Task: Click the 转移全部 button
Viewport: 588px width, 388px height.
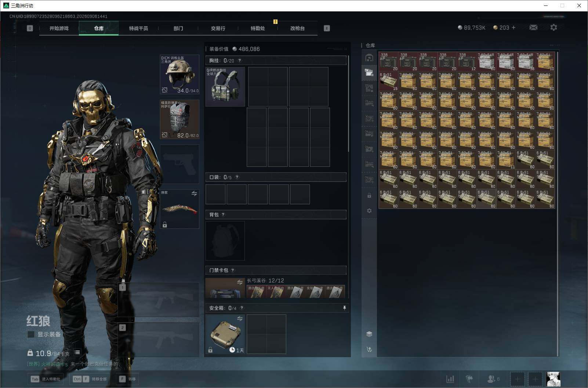Action: [90, 379]
